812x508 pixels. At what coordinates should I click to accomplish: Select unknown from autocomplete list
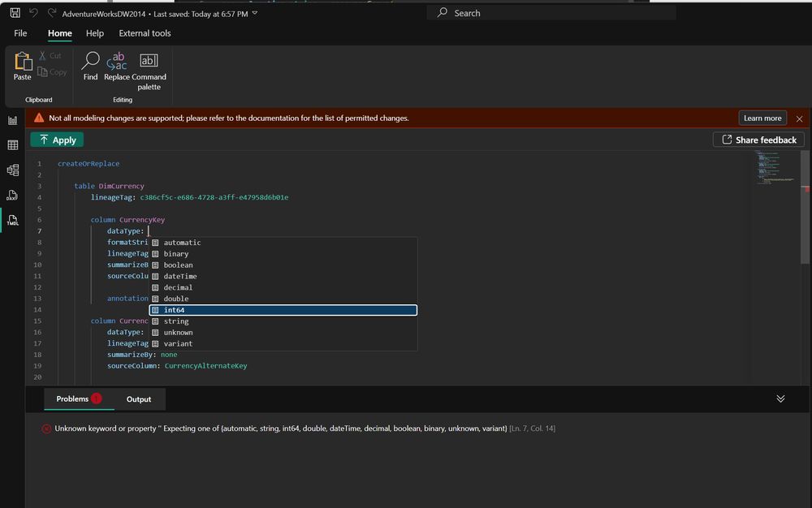pyautogui.click(x=283, y=333)
